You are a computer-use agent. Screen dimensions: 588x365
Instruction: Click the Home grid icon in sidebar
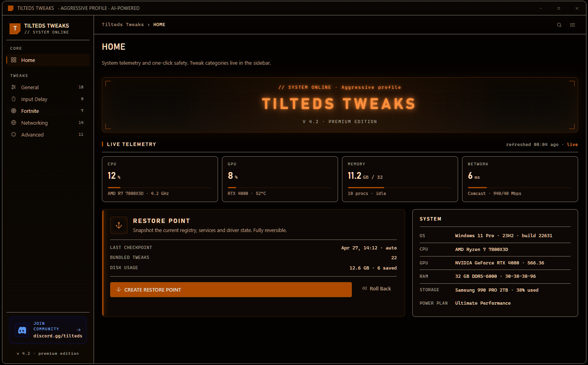tap(13, 60)
